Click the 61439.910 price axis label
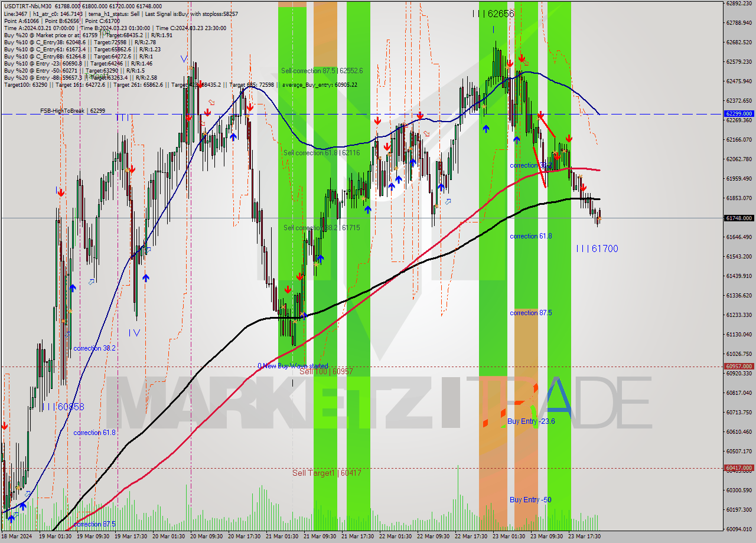756x543 pixels. (x=739, y=276)
